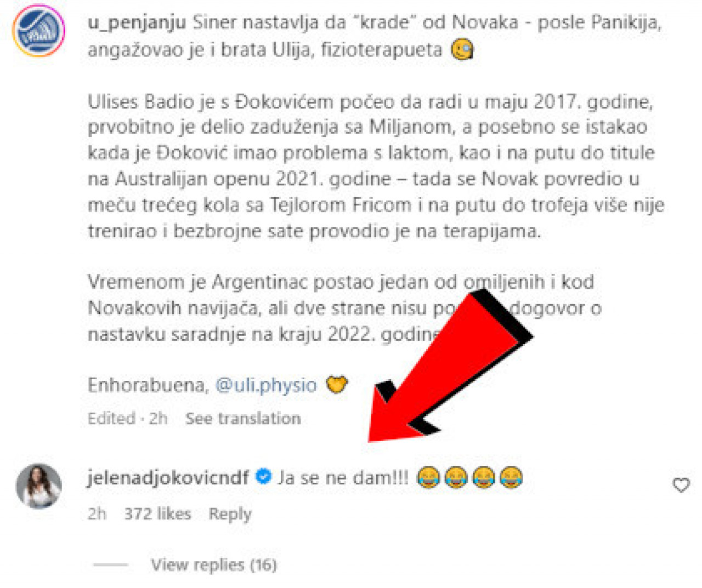Viewport: 702px width, 588px height.
Task: Click the jelenadjokovicndf username
Action: [168, 478]
